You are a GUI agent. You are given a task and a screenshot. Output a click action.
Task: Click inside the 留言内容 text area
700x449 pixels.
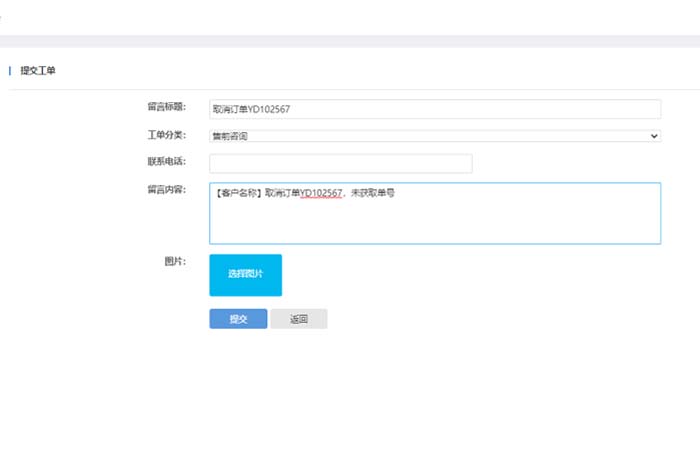tap(434, 222)
